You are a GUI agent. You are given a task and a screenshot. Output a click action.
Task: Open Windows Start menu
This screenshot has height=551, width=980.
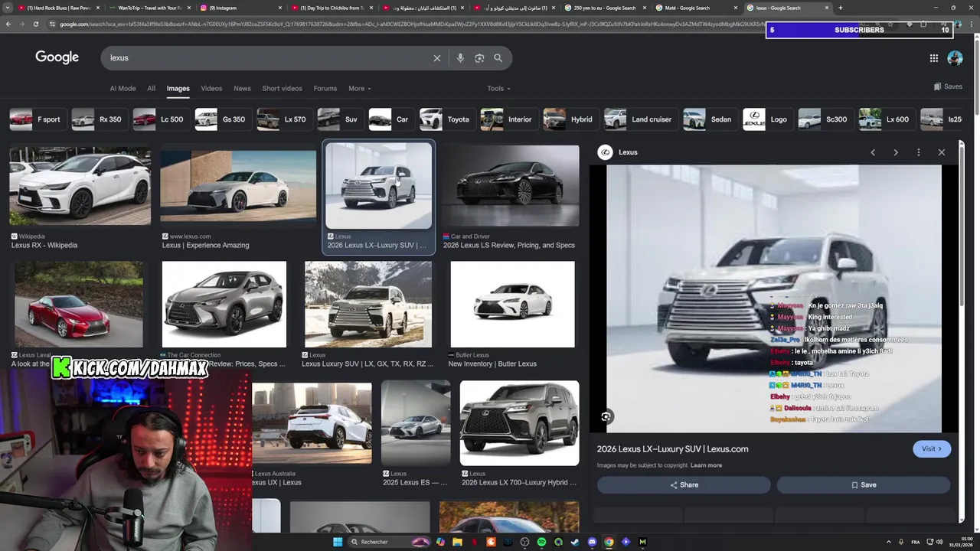[338, 542]
